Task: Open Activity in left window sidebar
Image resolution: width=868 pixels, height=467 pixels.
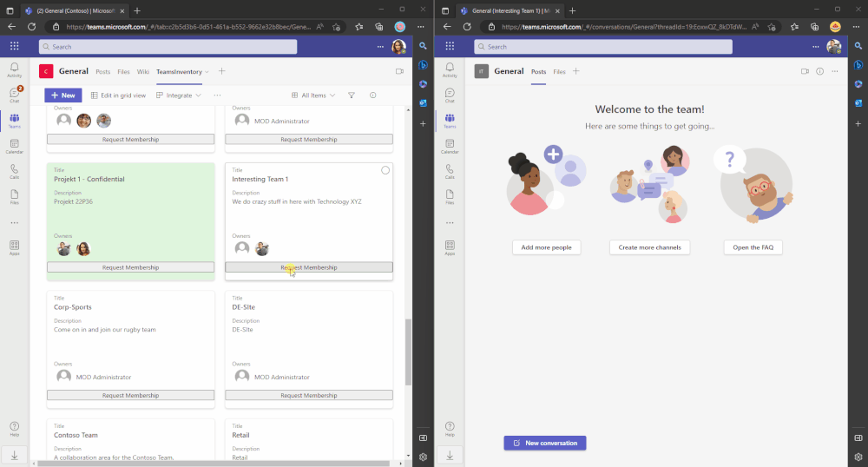Action: 15,69
